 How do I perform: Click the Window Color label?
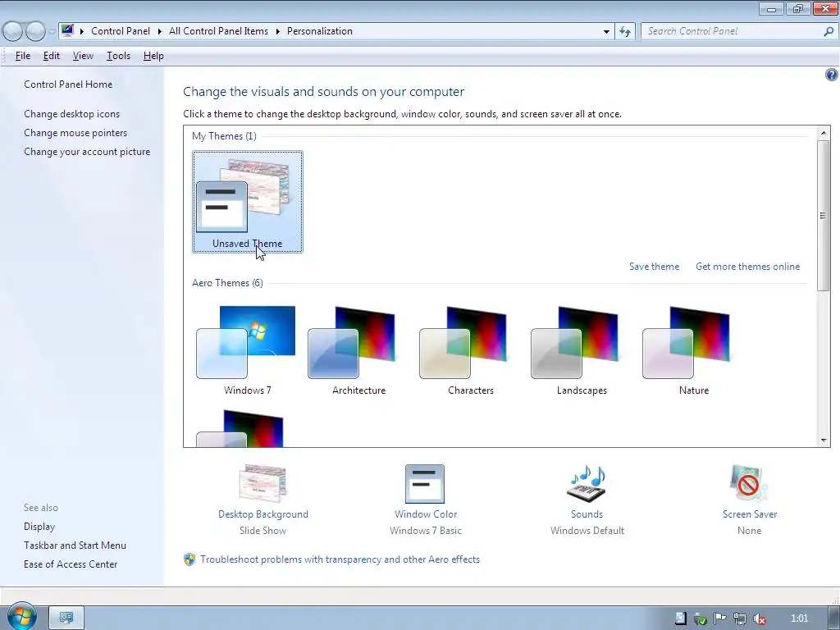click(426, 514)
